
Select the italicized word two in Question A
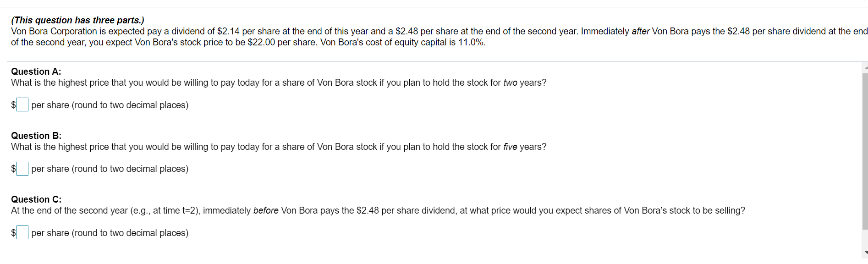pos(511,82)
